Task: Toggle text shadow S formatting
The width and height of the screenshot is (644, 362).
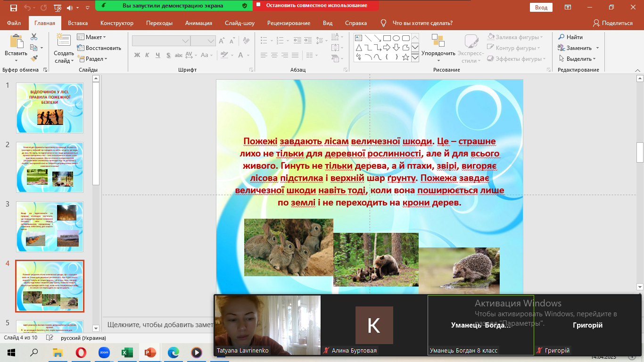Action: pos(169,55)
